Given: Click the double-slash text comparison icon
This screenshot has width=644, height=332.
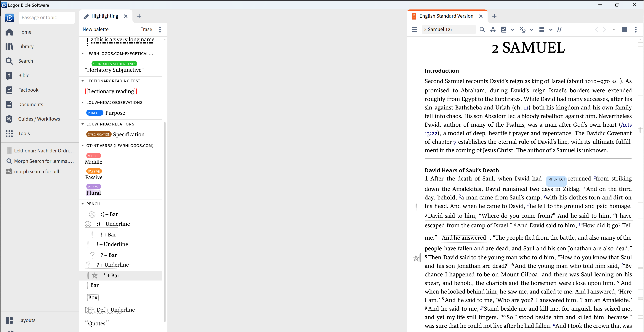Looking at the screenshot, I should point(560,30).
